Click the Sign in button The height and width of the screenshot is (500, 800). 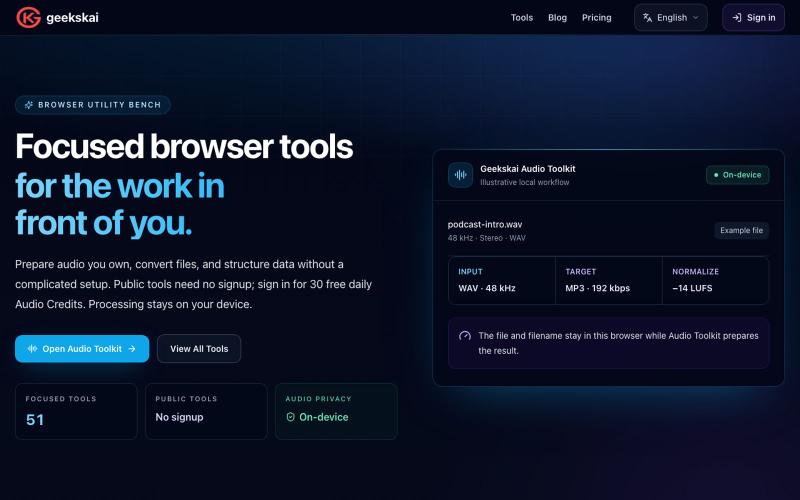coord(753,17)
